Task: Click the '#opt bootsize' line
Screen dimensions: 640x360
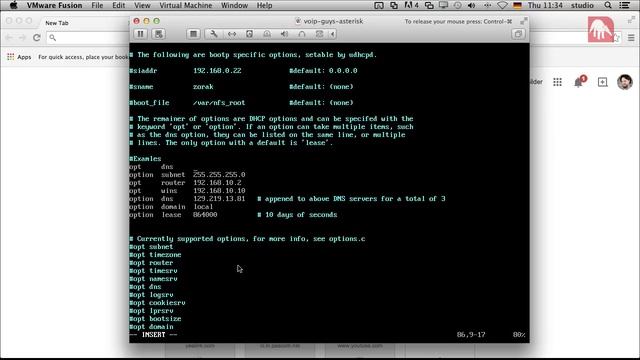Action: [x=155, y=319]
